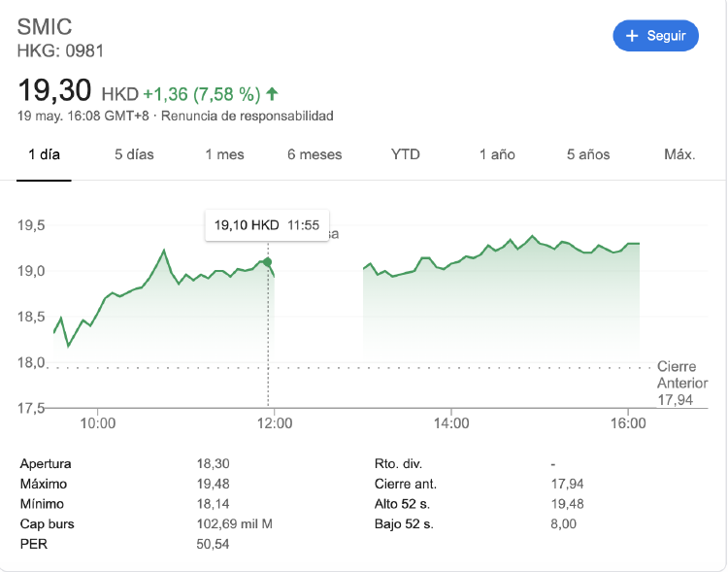Click the Apertura value 18,30

pos(213,464)
